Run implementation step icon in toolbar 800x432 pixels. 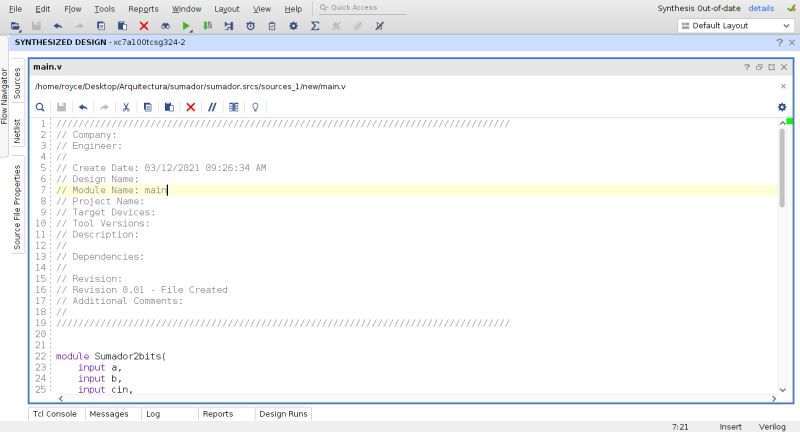coord(229,26)
